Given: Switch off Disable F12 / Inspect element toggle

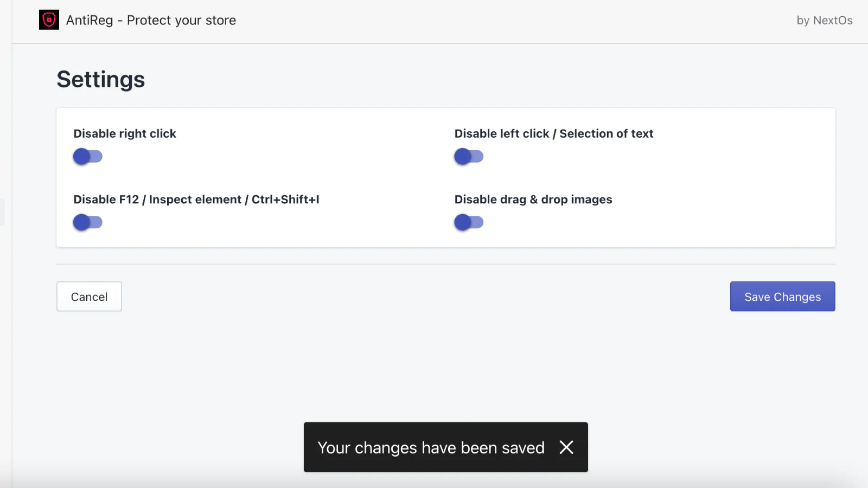Looking at the screenshot, I should (88, 222).
